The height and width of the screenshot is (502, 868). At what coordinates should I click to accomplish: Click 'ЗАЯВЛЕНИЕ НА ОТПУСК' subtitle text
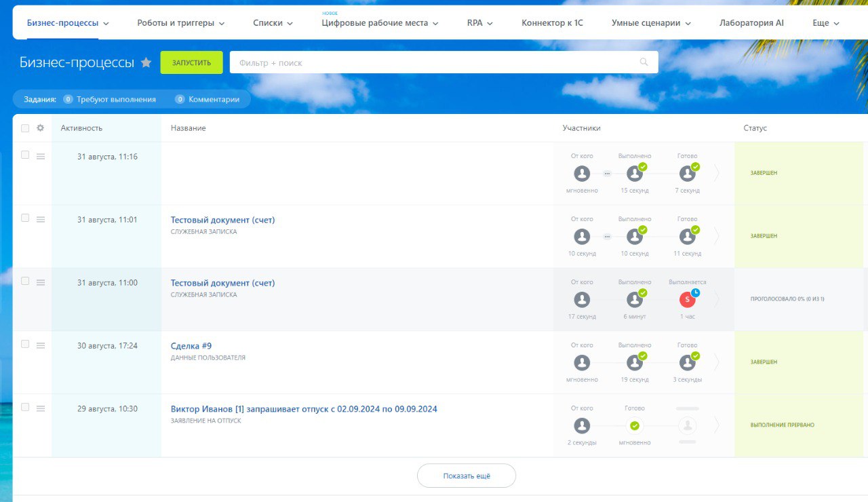coord(206,421)
